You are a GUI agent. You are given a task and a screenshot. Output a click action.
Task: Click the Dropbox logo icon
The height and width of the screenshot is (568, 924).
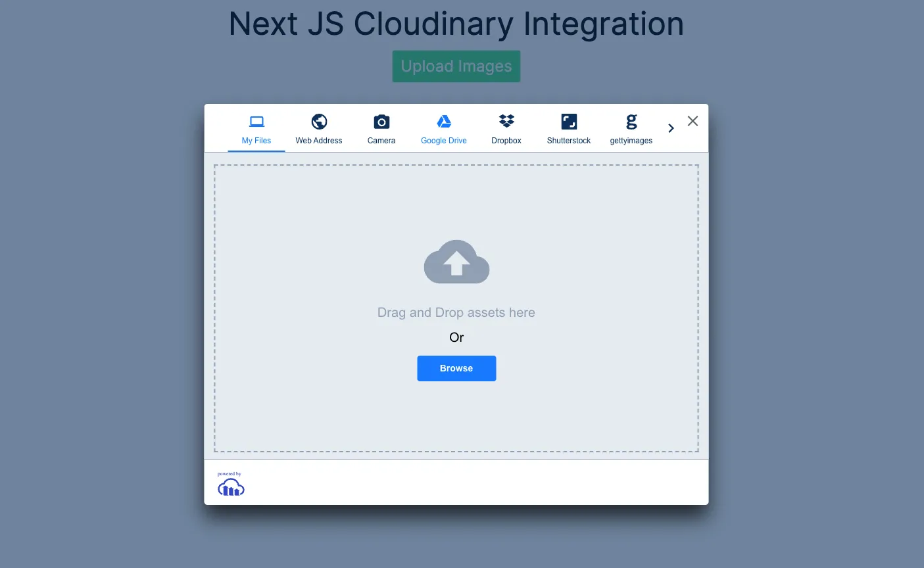click(506, 121)
